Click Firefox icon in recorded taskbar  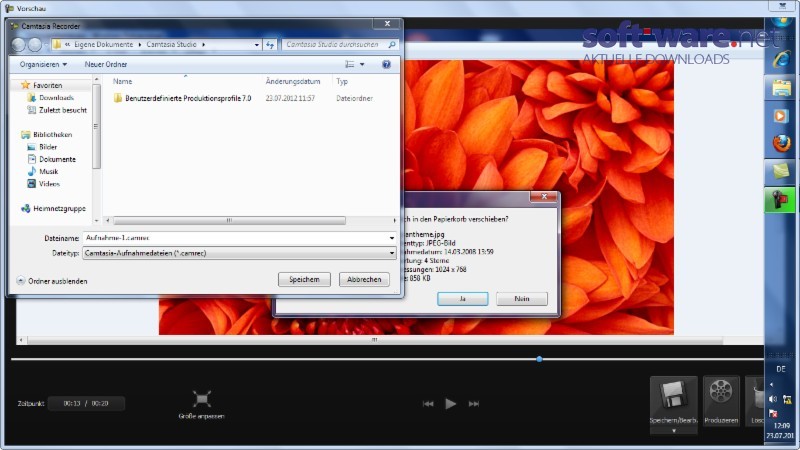click(781, 143)
